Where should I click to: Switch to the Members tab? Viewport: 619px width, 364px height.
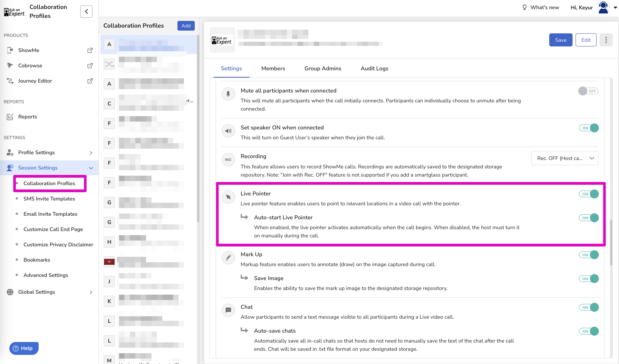coord(273,68)
